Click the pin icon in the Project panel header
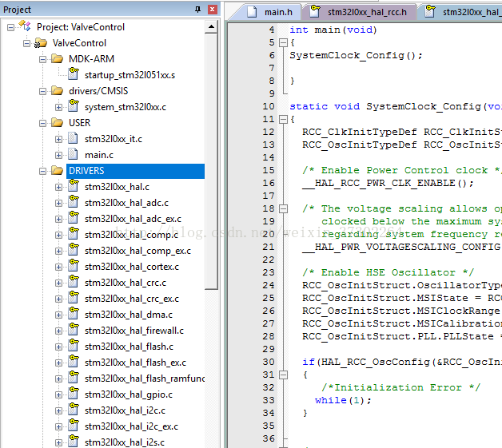 198,10
